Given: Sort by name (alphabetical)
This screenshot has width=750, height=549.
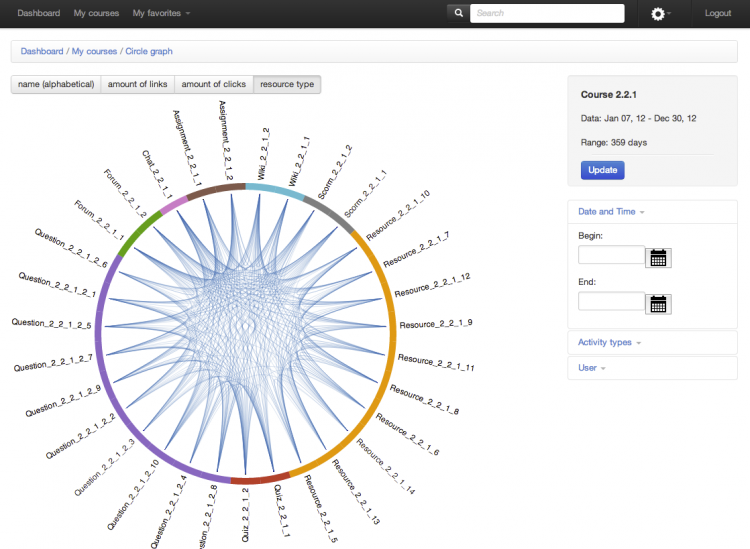Looking at the screenshot, I should coord(56,84).
